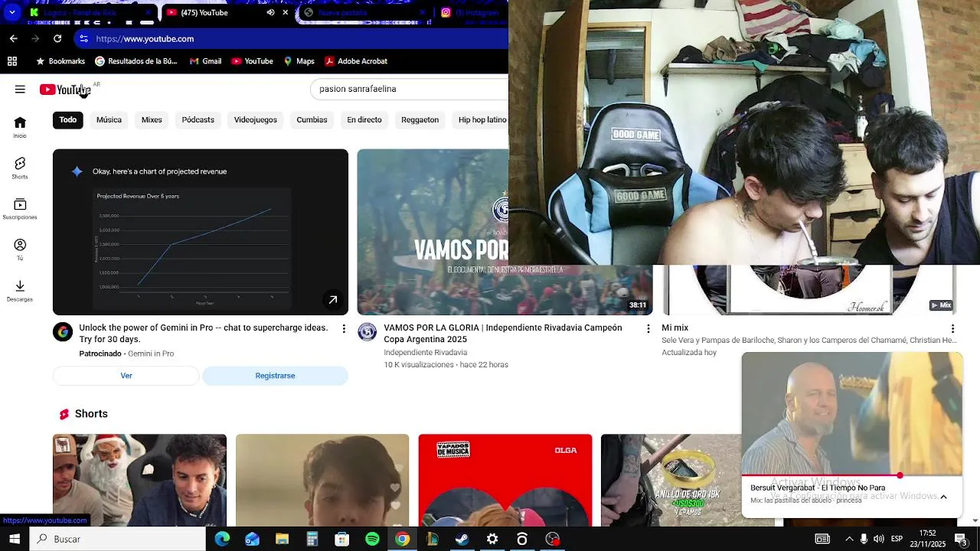Click the taskbar volume speaker icon
980x551 pixels.
(878, 539)
